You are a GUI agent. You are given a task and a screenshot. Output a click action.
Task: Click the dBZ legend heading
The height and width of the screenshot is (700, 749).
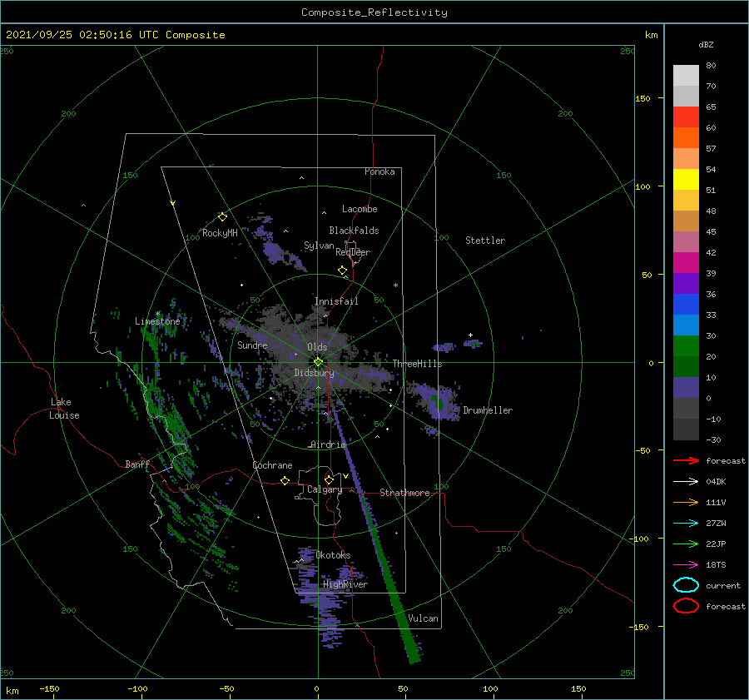pos(706,44)
